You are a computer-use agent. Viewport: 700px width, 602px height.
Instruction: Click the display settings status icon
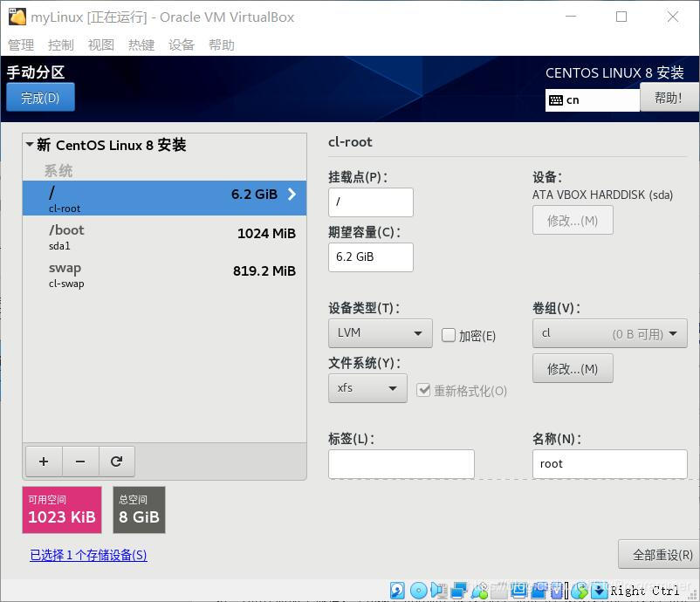[519, 591]
